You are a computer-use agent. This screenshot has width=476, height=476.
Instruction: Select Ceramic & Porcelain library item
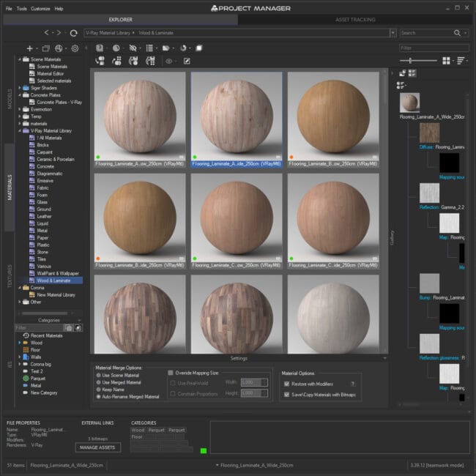(x=56, y=160)
